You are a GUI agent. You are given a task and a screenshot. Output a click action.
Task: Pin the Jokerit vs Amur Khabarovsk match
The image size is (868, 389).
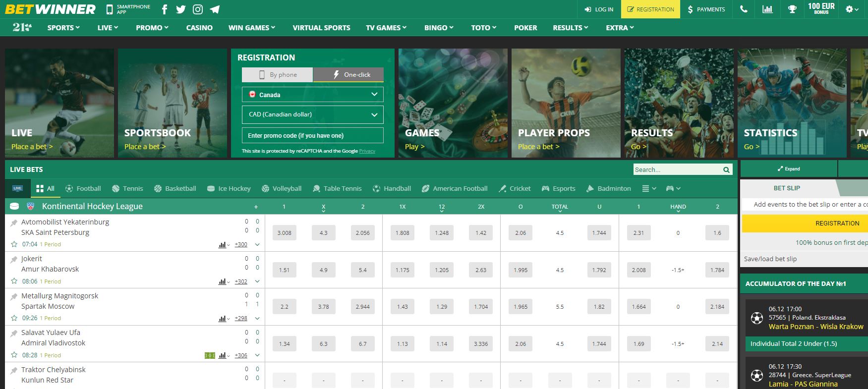[14, 259]
